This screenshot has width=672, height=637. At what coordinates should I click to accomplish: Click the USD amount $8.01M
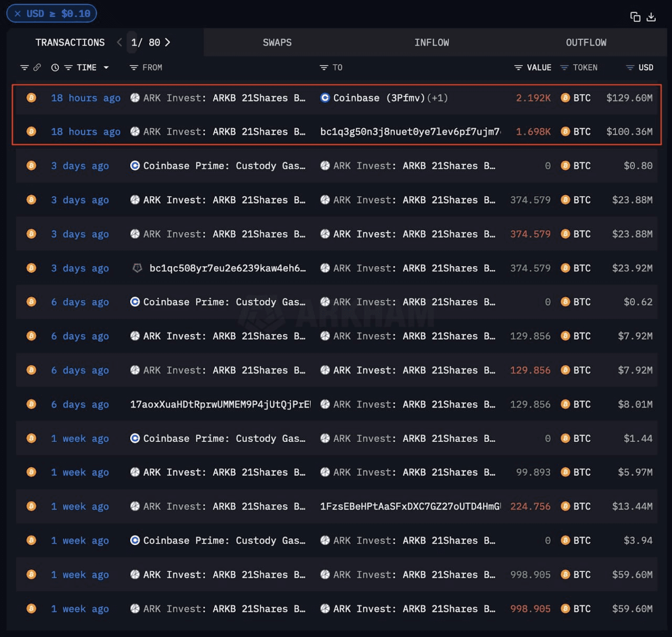pos(635,405)
